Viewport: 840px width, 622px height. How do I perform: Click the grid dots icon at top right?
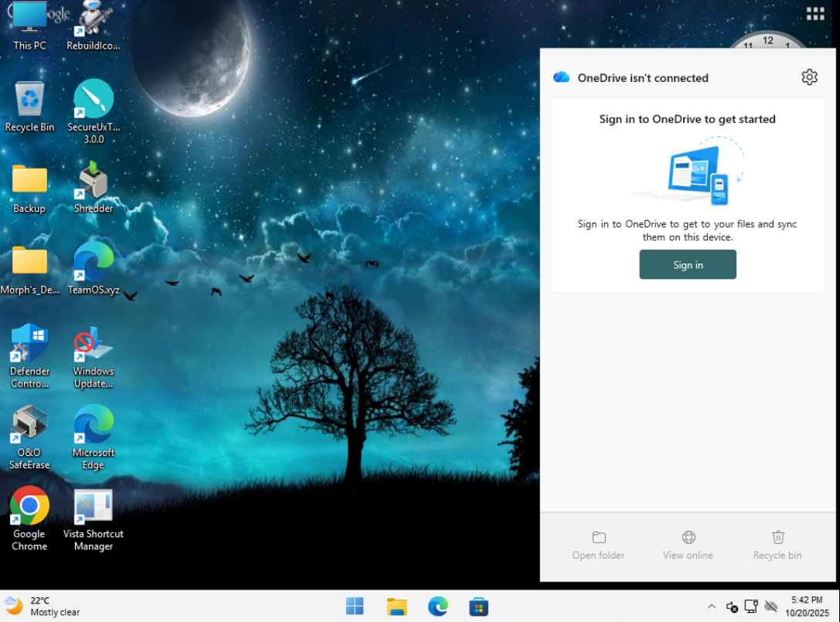click(815, 13)
